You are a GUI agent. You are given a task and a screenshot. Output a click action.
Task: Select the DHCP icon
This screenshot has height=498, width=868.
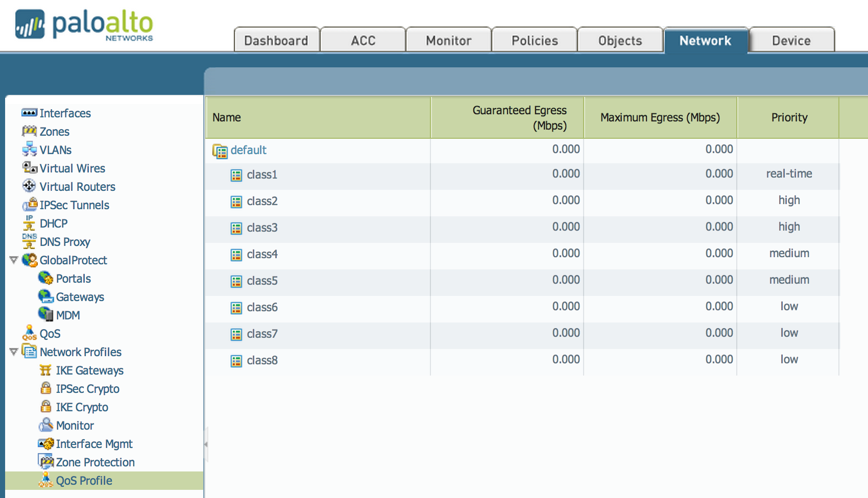click(x=30, y=223)
